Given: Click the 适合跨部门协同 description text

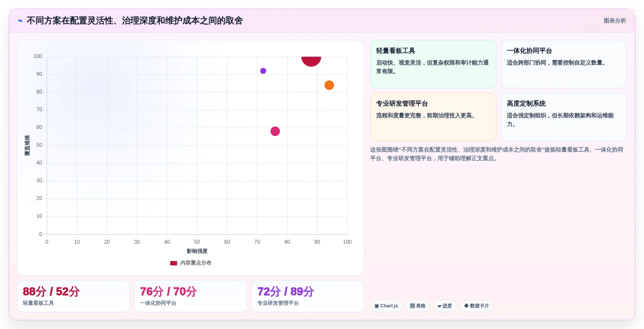Looking at the screenshot, I should (557, 63).
